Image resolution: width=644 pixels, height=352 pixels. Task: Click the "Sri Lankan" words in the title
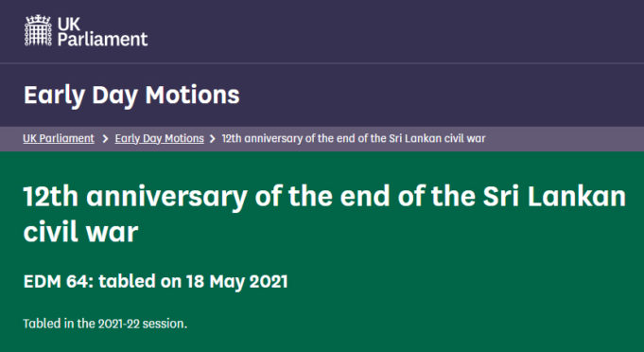pyautogui.click(x=554, y=197)
